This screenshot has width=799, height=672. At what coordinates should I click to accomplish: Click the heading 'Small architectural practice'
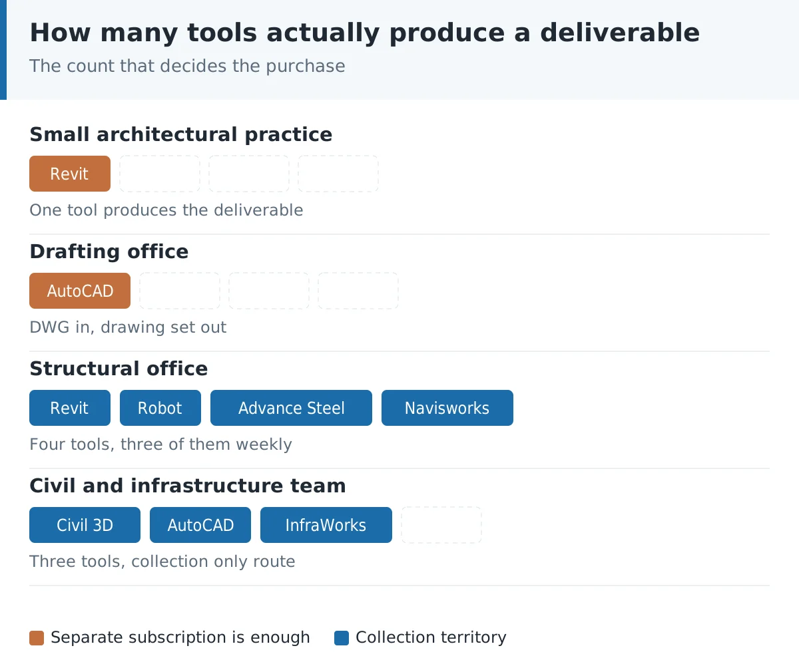pos(180,134)
